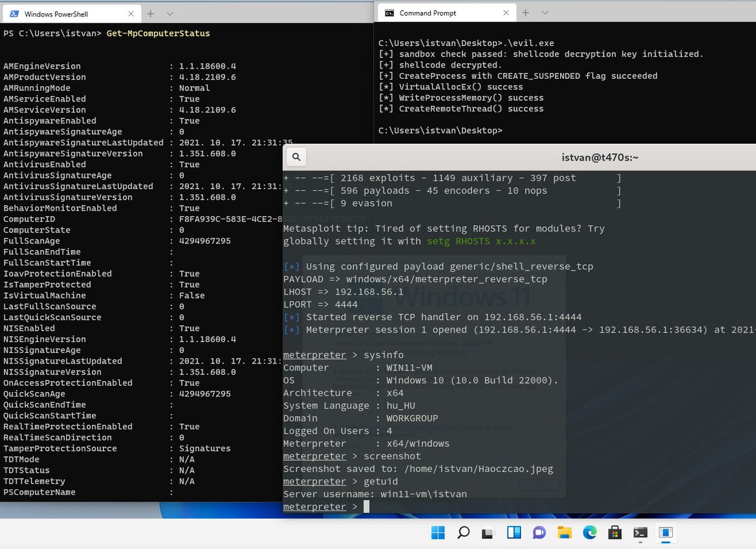The width and height of the screenshot is (756, 549).
Task: Click the search magnifier in istvan@t470s terminal
Action: coord(297,158)
